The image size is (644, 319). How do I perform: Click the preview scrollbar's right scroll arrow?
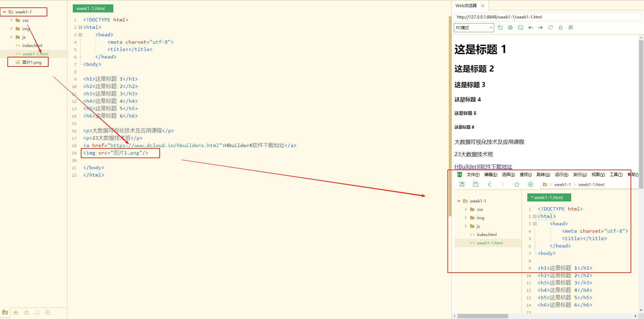[x=636, y=316]
